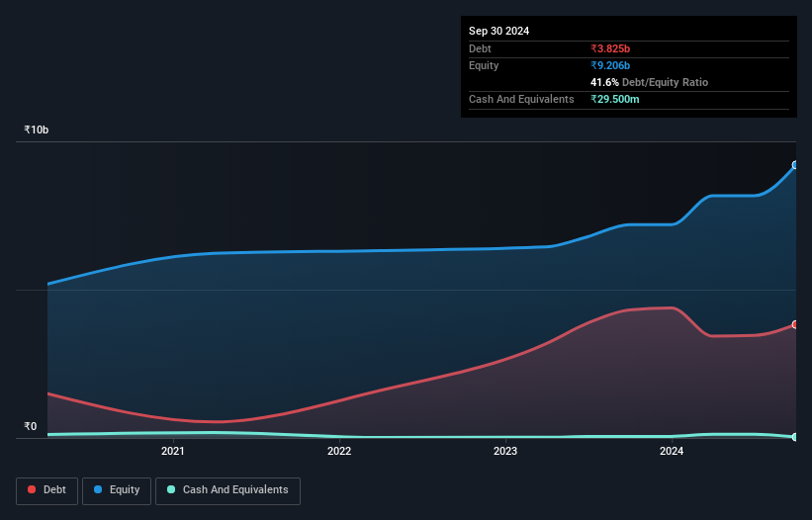Click the red Debt data point marker
This screenshot has width=812, height=520.
pyautogui.click(x=795, y=324)
